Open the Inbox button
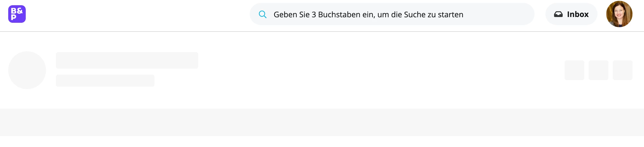644x147 pixels. click(x=571, y=14)
